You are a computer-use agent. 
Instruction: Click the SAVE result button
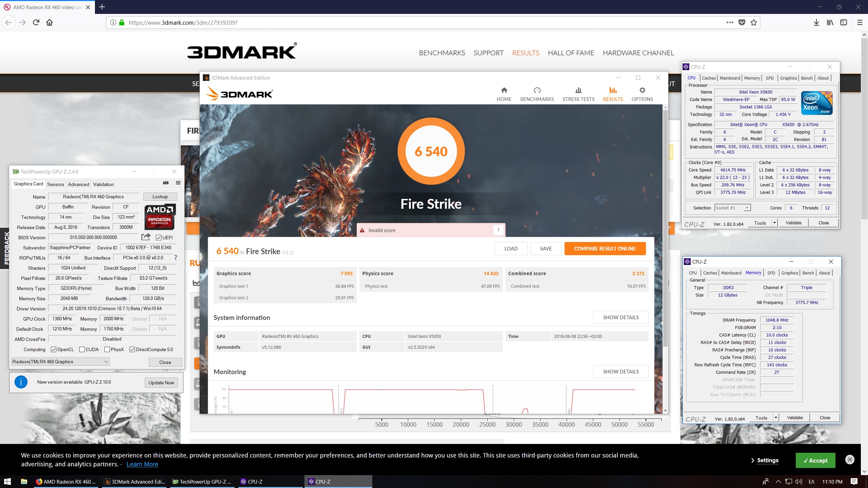546,248
